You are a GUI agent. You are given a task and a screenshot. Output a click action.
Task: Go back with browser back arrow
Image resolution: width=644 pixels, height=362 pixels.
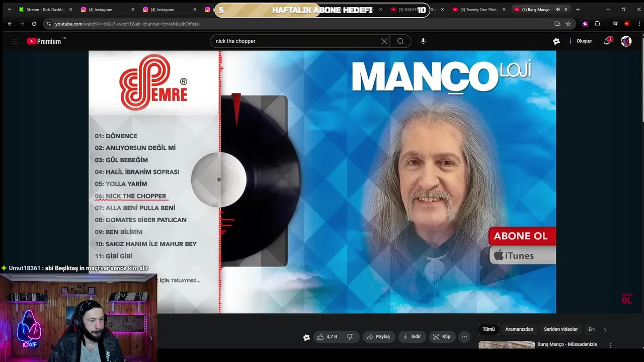pos(10,24)
